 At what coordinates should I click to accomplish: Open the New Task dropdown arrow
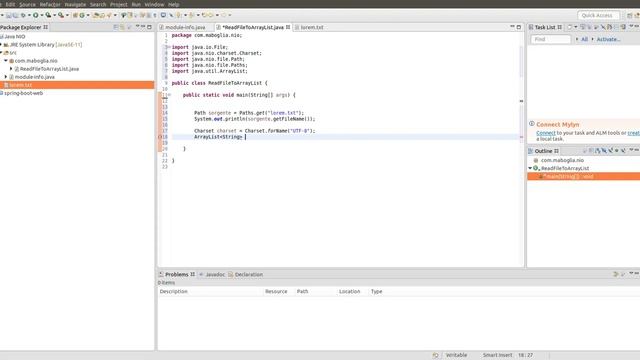pyautogui.click(x=576, y=27)
